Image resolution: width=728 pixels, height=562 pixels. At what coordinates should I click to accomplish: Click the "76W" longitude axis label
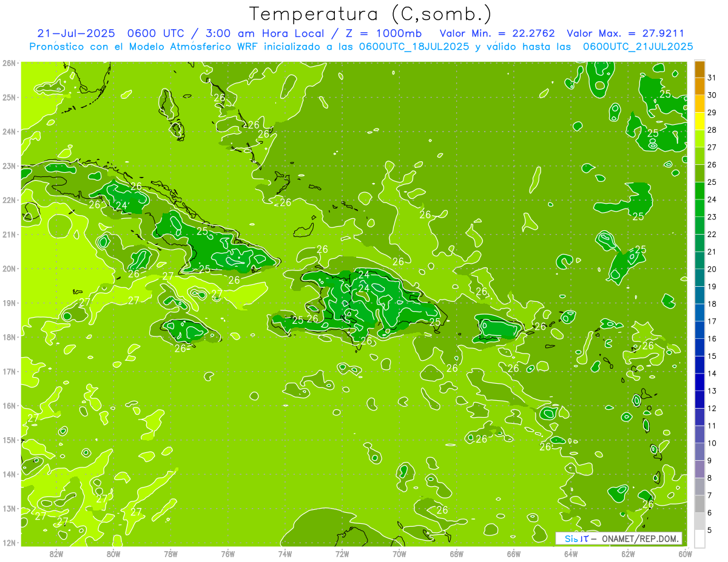[x=227, y=553]
